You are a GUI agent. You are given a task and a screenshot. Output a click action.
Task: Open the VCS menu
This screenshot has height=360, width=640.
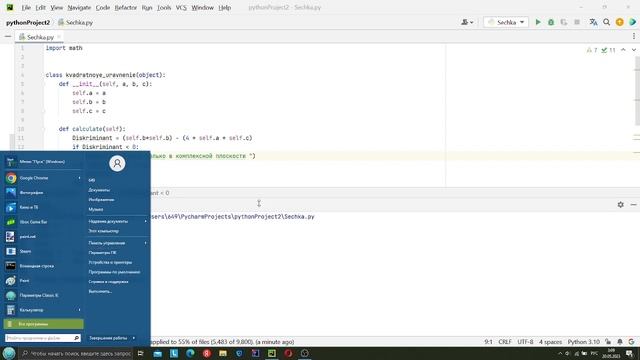181,7
